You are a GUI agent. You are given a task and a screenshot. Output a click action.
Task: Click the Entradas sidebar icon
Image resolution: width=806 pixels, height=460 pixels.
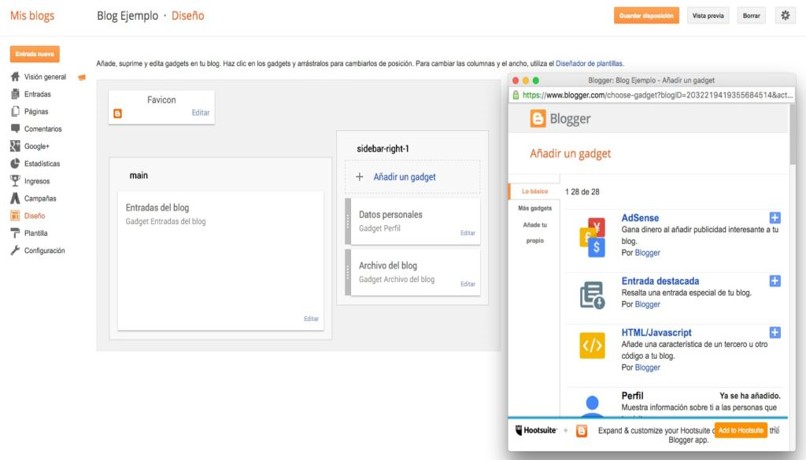point(15,94)
